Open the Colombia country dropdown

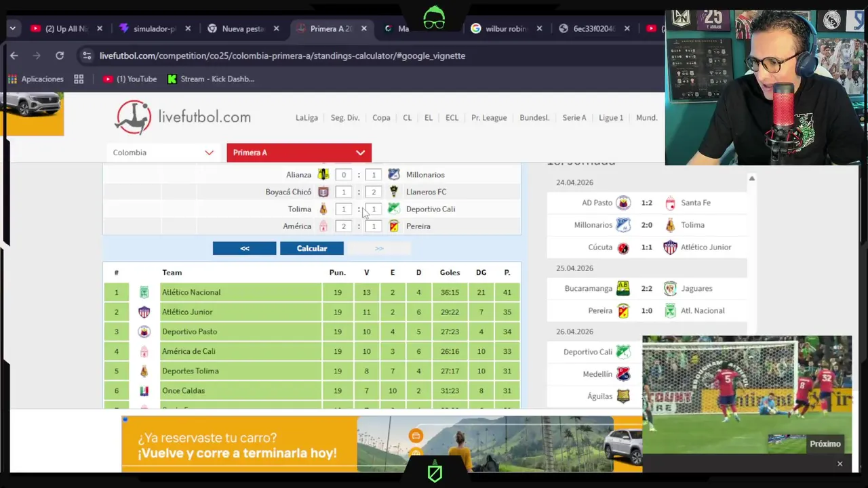[x=163, y=152]
